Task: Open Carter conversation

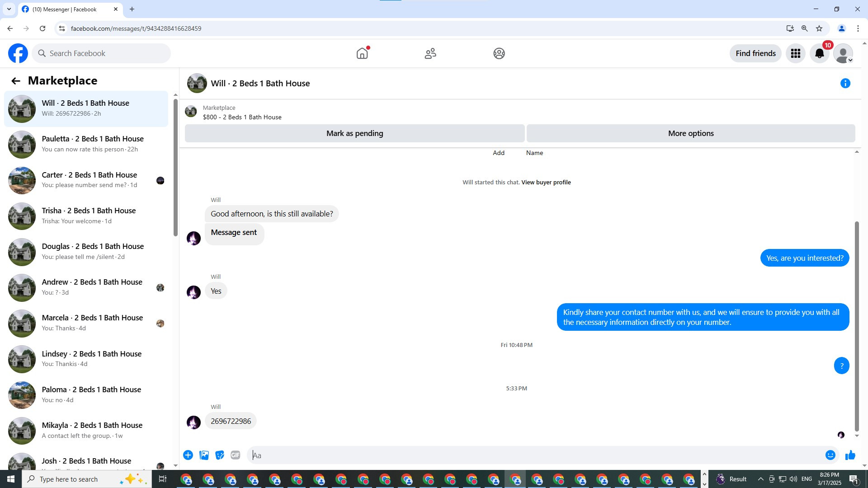Action: point(86,180)
